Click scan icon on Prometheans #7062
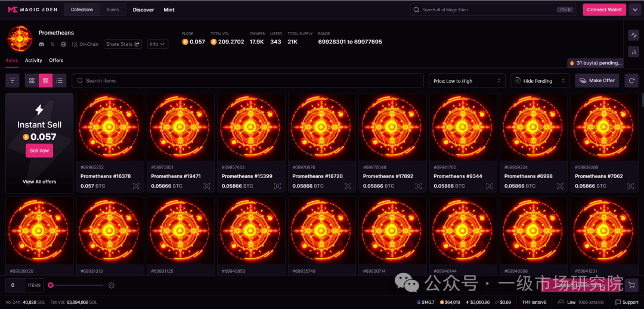644x309 pixels. (630, 186)
